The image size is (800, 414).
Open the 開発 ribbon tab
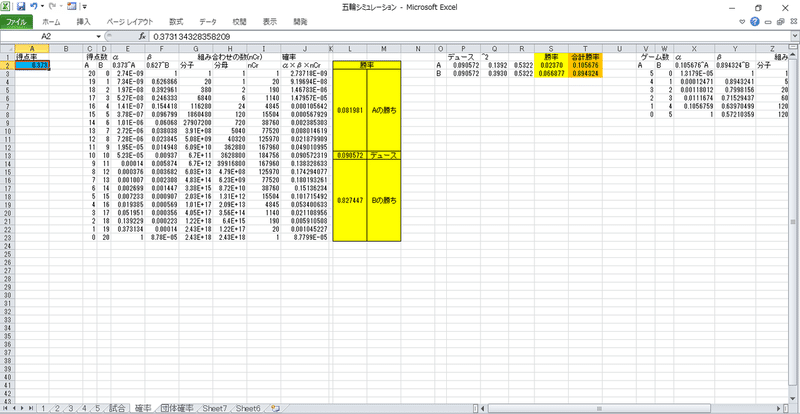(301, 22)
